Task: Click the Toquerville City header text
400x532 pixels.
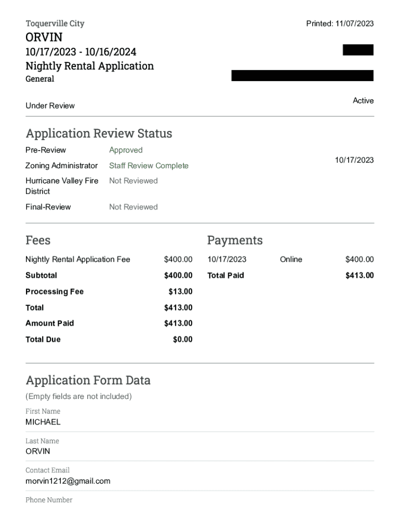Action: pyautogui.click(x=55, y=23)
